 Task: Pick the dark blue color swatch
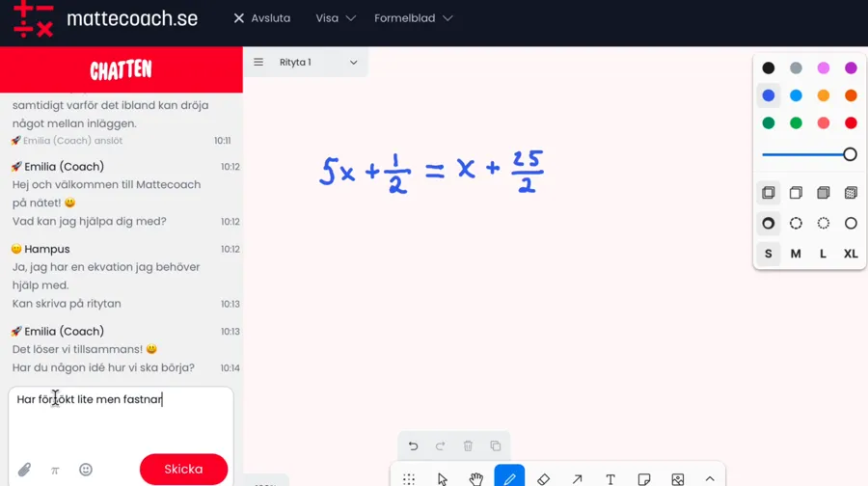[x=769, y=95]
